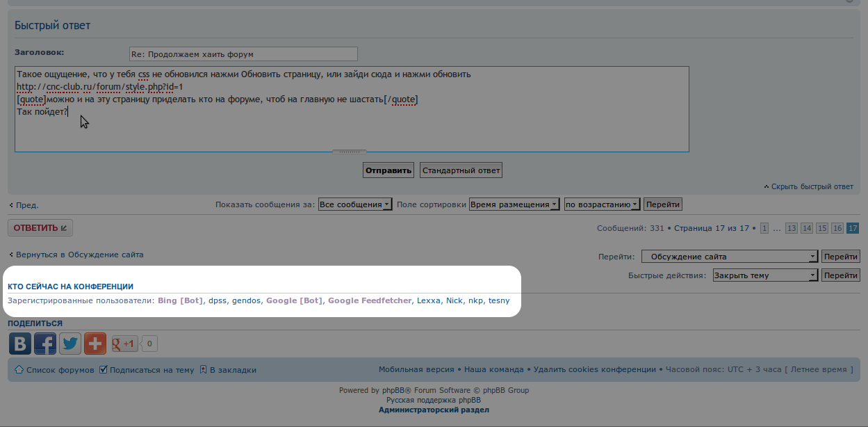This screenshot has height=427, width=868.
Task: Open the 'по возрастанию' order dropdown
Action: click(x=602, y=204)
